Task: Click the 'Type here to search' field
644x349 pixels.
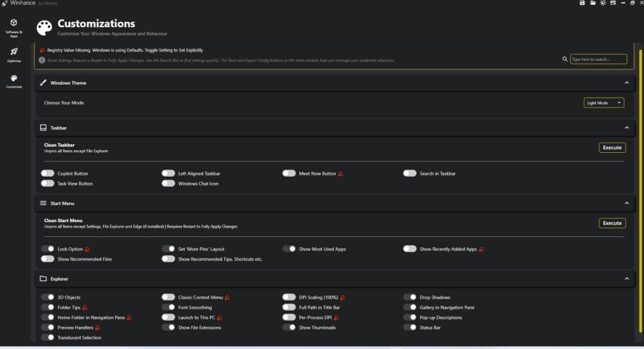Action: click(598, 59)
